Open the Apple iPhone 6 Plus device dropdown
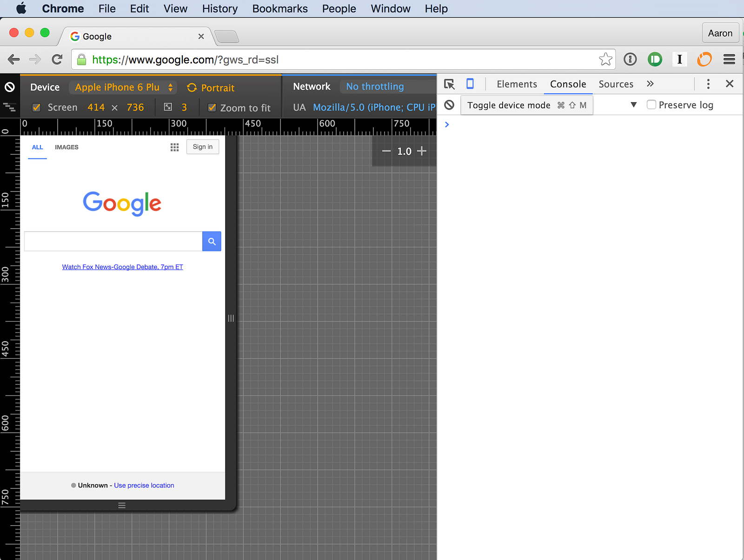Screen dimensions: 744x560 pyautogui.click(x=123, y=87)
